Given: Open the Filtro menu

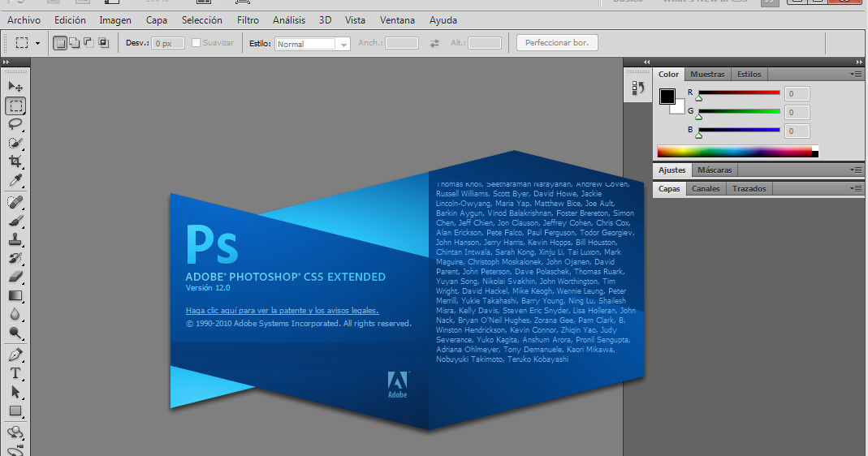Looking at the screenshot, I should click(x=248, y=20).
